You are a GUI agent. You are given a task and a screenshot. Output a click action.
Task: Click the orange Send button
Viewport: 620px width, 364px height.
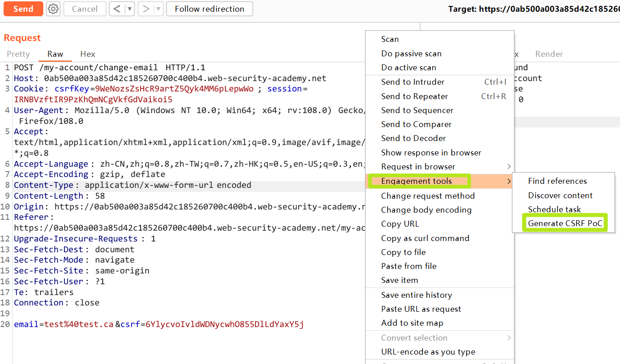click(23, 9)
